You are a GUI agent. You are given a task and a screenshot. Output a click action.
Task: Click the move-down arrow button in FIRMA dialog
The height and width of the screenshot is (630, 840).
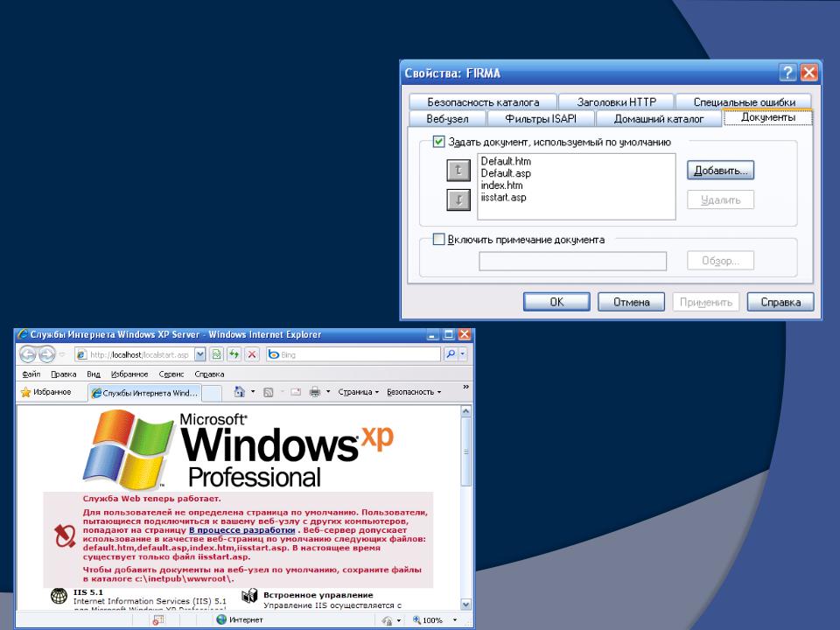coord(458,199)
